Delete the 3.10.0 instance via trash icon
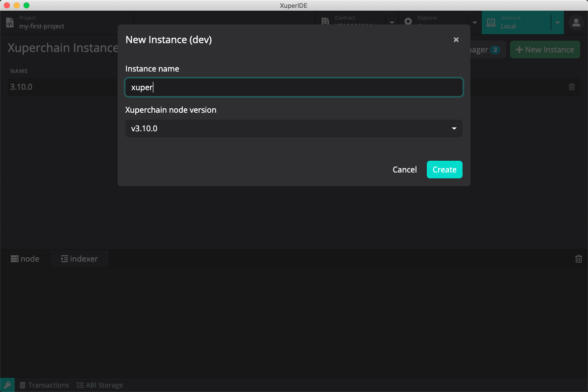 tap(571, 87)
